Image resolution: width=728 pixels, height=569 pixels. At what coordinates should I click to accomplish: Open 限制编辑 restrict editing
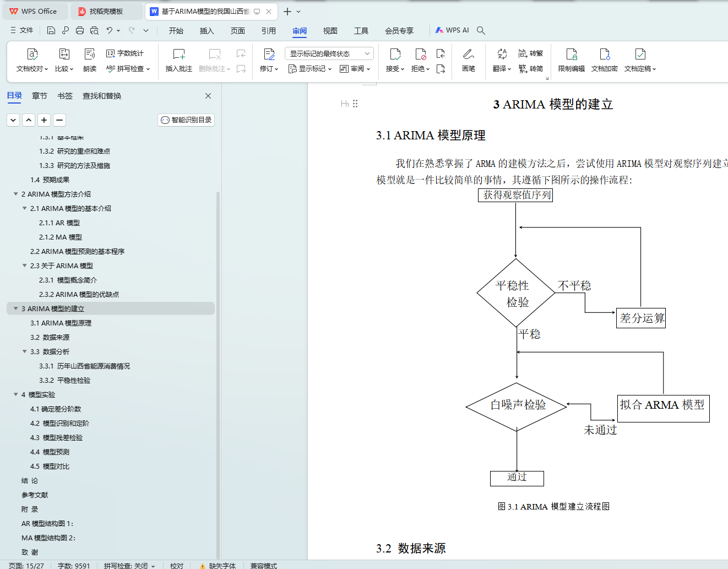[x=572, y=61]
